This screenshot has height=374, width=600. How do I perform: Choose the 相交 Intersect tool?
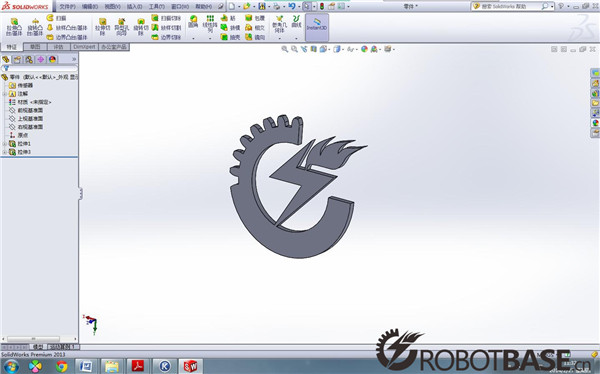(x=255, y=28)
